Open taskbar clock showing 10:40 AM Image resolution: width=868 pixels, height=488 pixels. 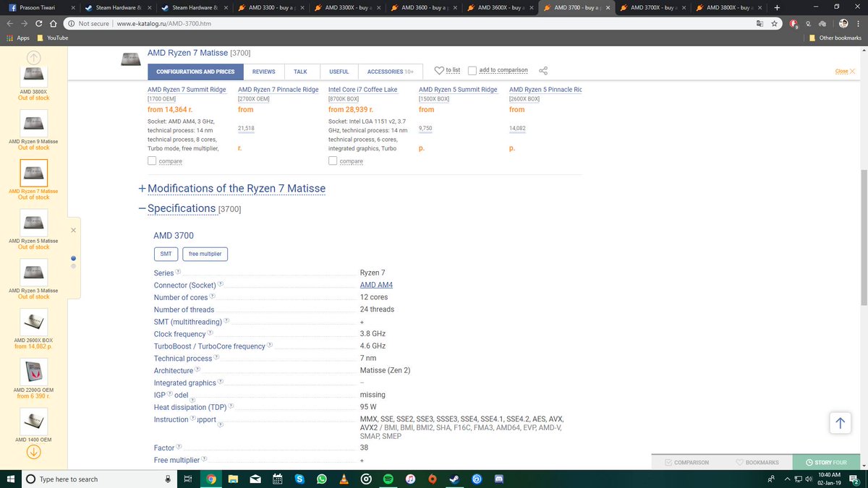(x=829, y=479)
